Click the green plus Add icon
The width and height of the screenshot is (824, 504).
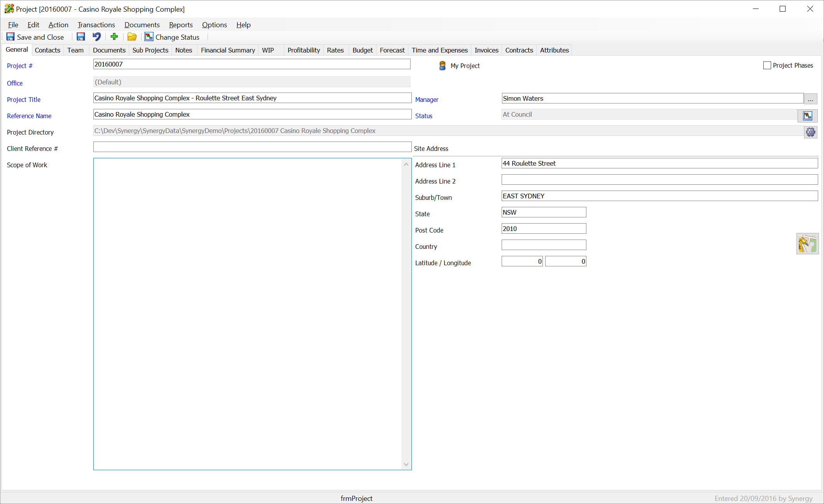[x=114, y=37]
